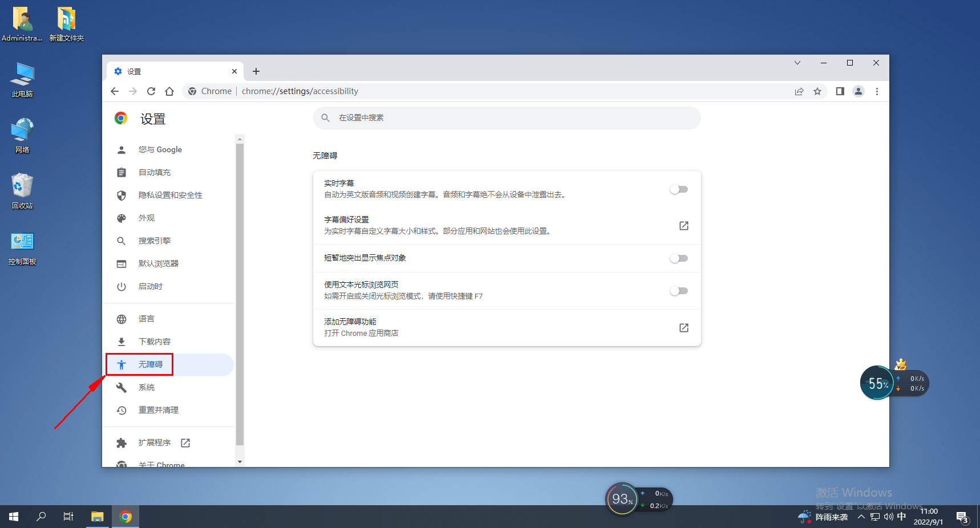Click the 隐私设置和安全性 shield icon
The height and width of the screenshot is (528, 980).
[122, 195]
